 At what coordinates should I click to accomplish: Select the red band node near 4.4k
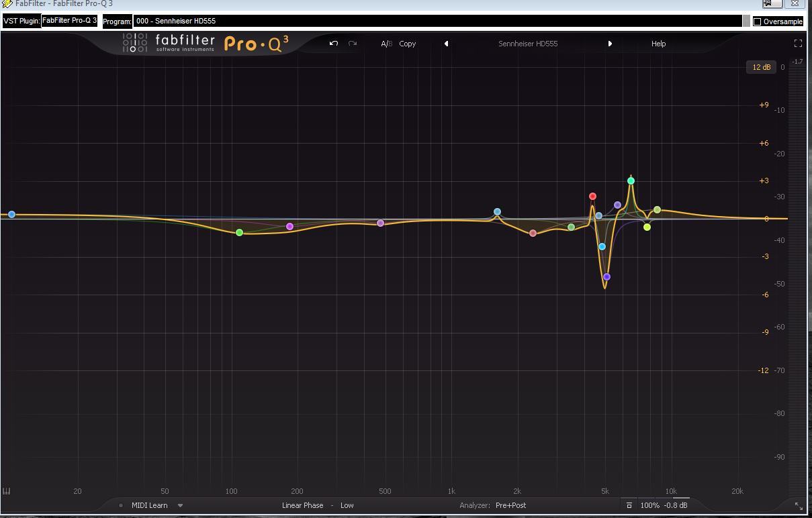click(592, 196)
